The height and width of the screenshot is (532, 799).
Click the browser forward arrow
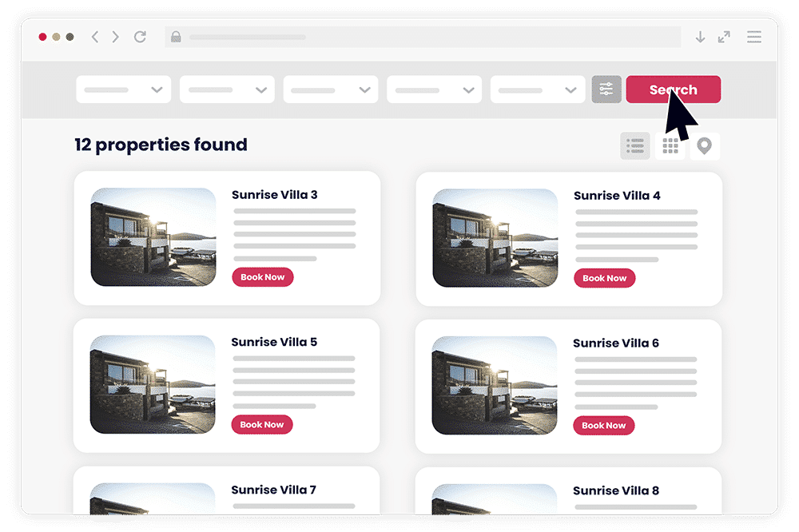point(116,37)
